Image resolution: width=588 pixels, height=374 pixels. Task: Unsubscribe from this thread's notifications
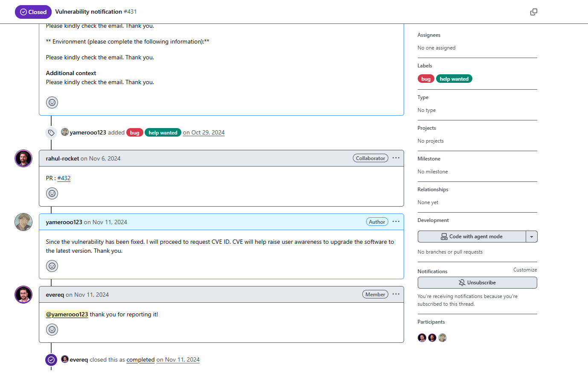(477, 283)
